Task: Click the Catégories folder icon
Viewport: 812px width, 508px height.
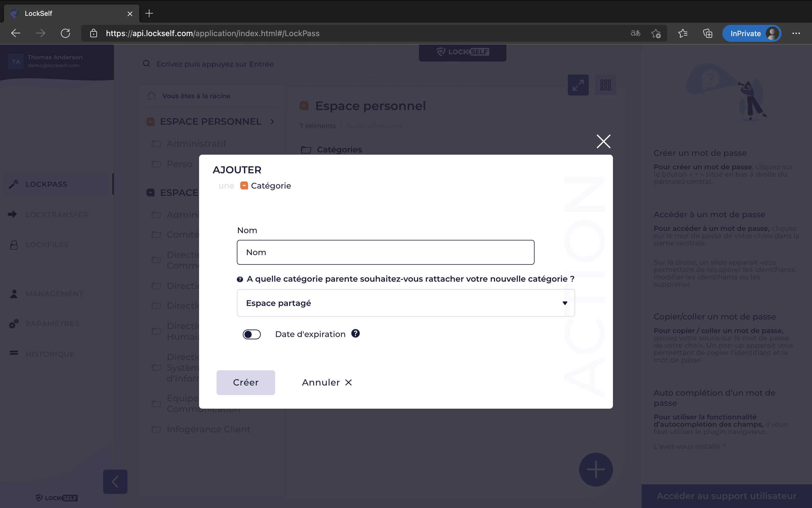Action: tap(306, 150)
